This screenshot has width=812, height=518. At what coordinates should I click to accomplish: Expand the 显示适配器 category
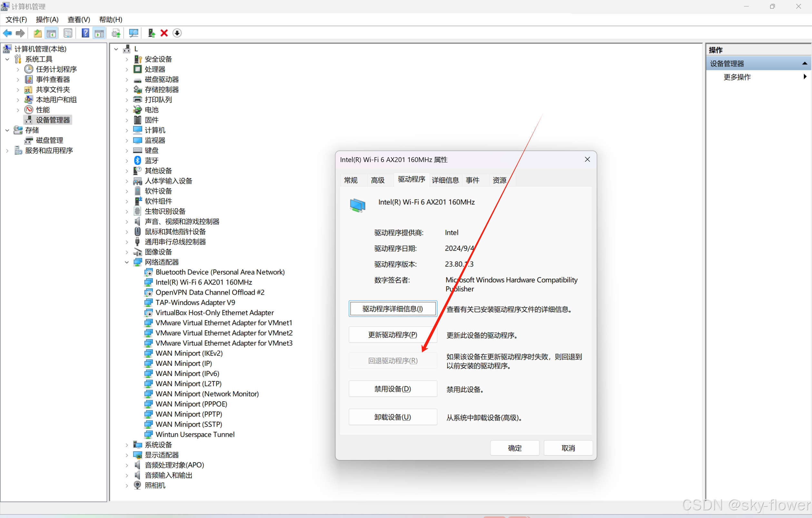pyautogui.click(x=127, y=455)
